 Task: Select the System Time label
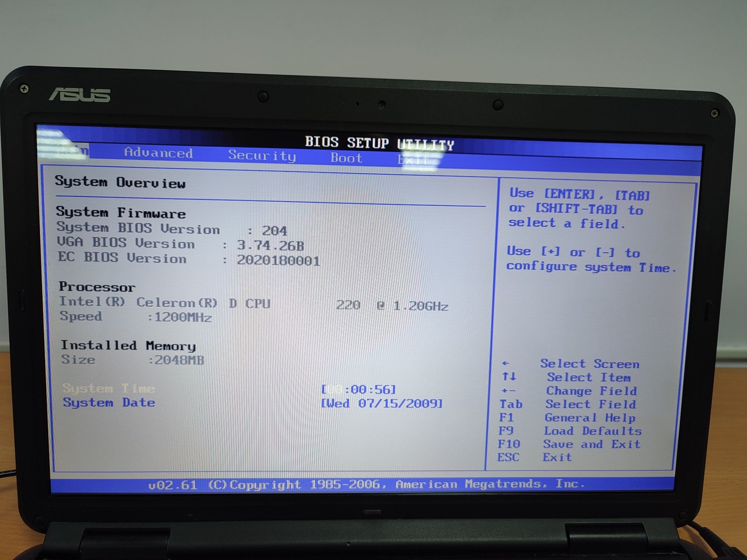pyautogui.click(x=109, y=388)
